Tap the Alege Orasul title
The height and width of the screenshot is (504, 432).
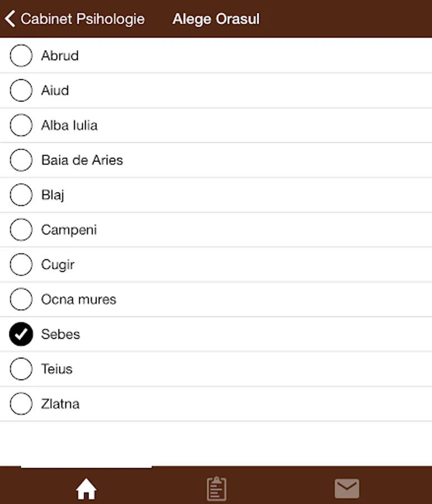pos(216,18)
